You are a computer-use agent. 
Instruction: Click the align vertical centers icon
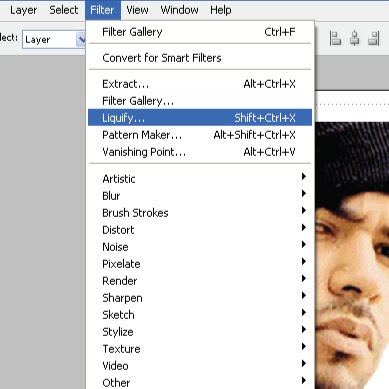coord(355,38)
